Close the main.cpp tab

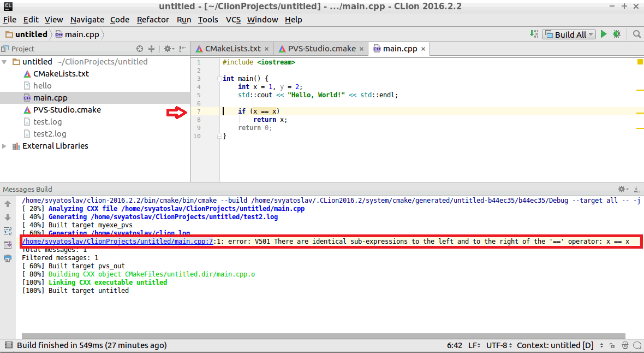coord(423,49)
